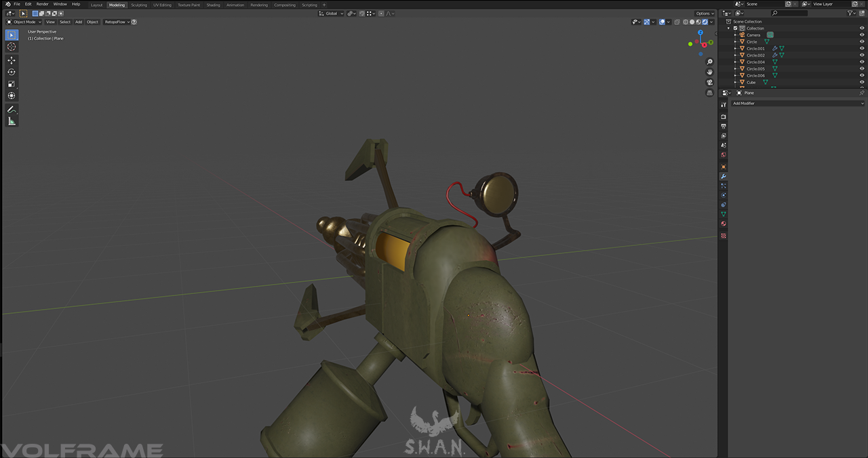The height and width of the screenshot is (458, 868).
Task: Select the Scale tool
Action: point(12,84)
